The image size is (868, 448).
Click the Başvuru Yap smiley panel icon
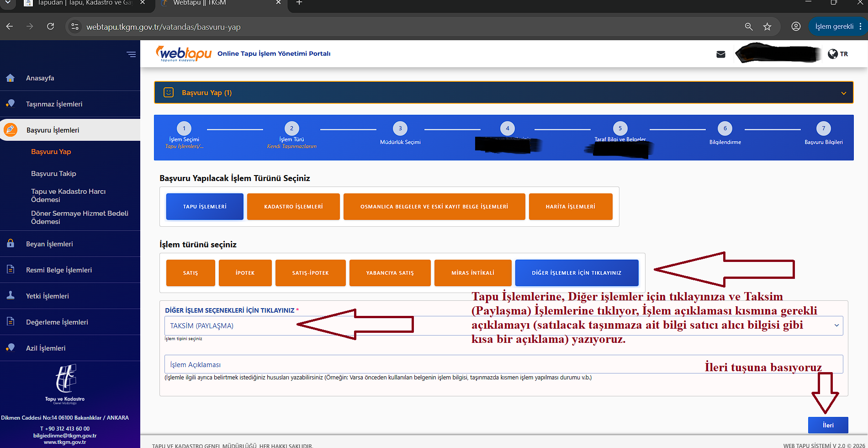pos(169,92)
